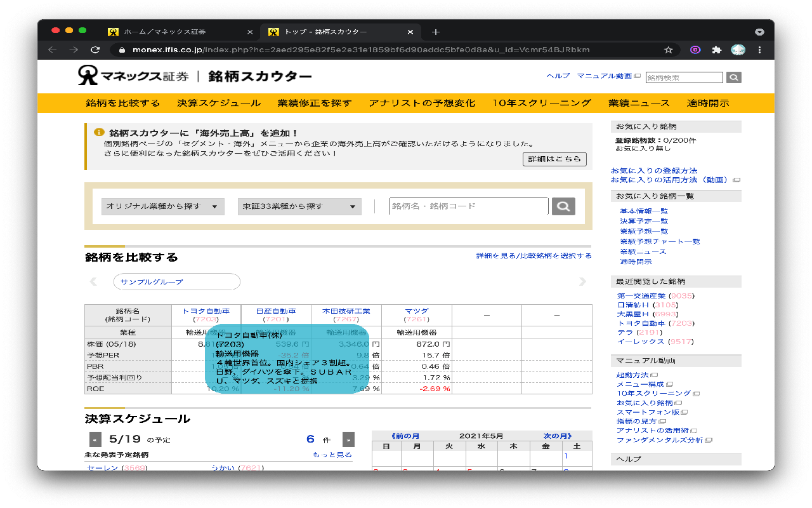Show next group with right carousel arrow
Image resolution: width=812 pixels, height=508 pixels.
click(582, 281)
